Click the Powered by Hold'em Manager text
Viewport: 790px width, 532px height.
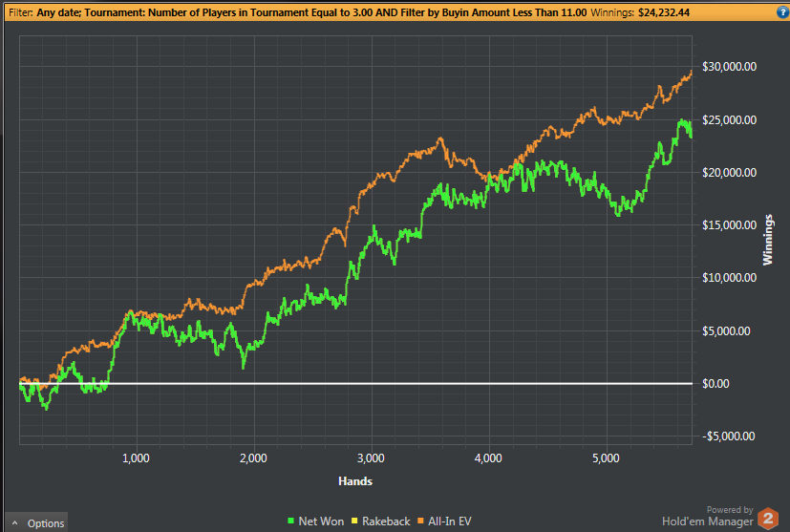708,517
